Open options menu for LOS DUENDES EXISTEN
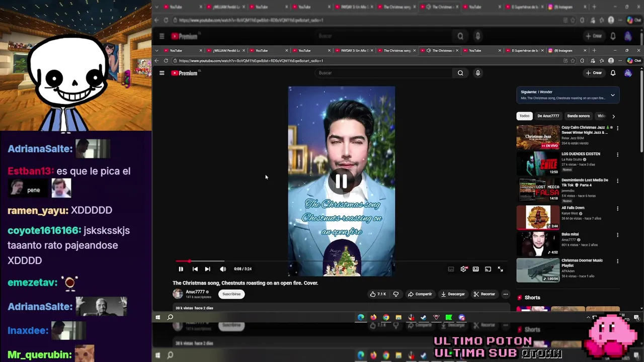644x362 pixels. [617, 154]
